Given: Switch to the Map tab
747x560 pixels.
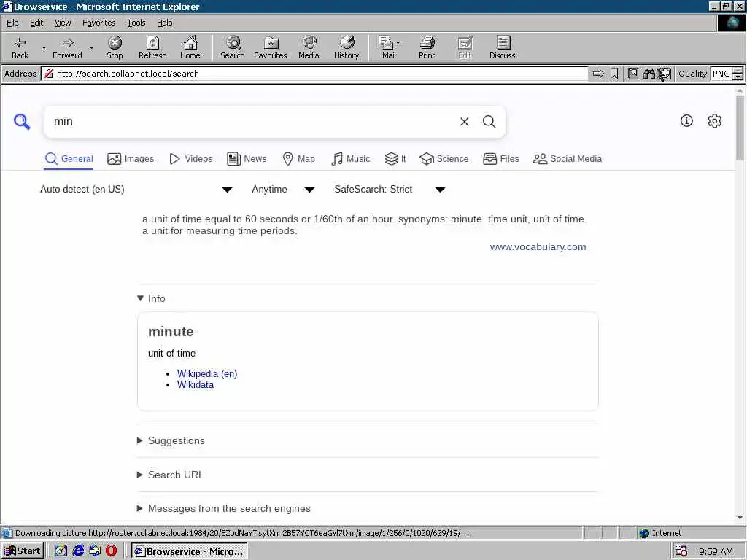Looking at the screenshot, I should (x=298, y=159).
